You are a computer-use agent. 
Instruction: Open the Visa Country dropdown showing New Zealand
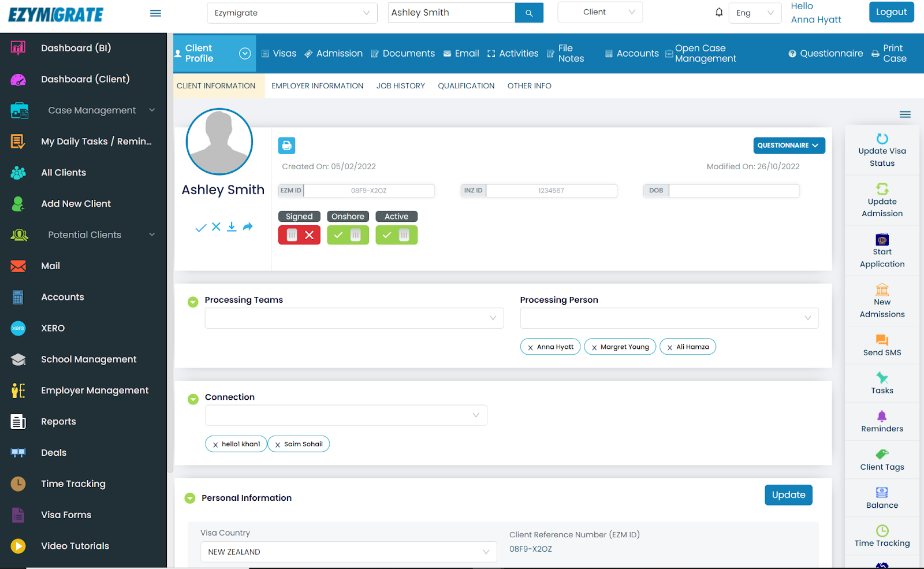(x=347, y=552)
